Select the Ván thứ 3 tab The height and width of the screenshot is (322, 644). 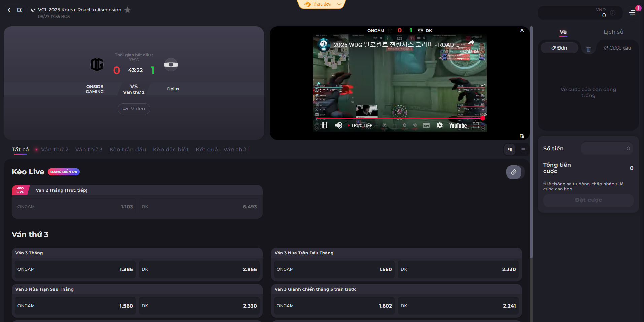coord(89,149)
